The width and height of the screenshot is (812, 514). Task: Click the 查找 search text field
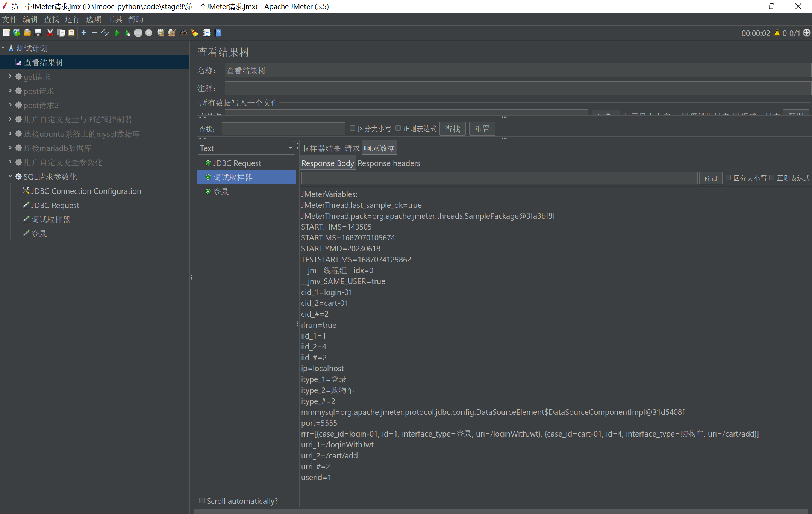(x=283, y=129)
